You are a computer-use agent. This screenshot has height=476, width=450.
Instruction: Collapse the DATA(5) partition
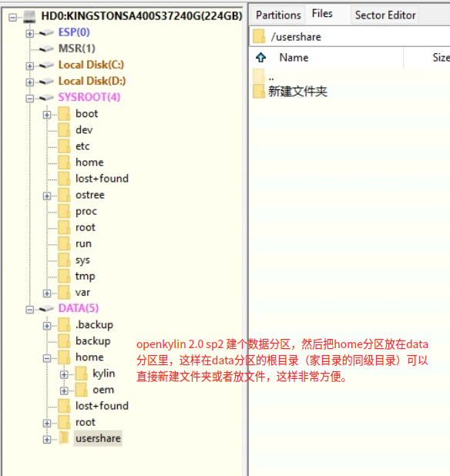[x=30, y=310]
